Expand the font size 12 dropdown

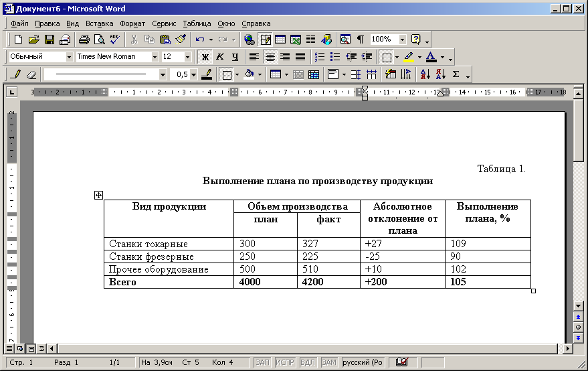[187, 57]
